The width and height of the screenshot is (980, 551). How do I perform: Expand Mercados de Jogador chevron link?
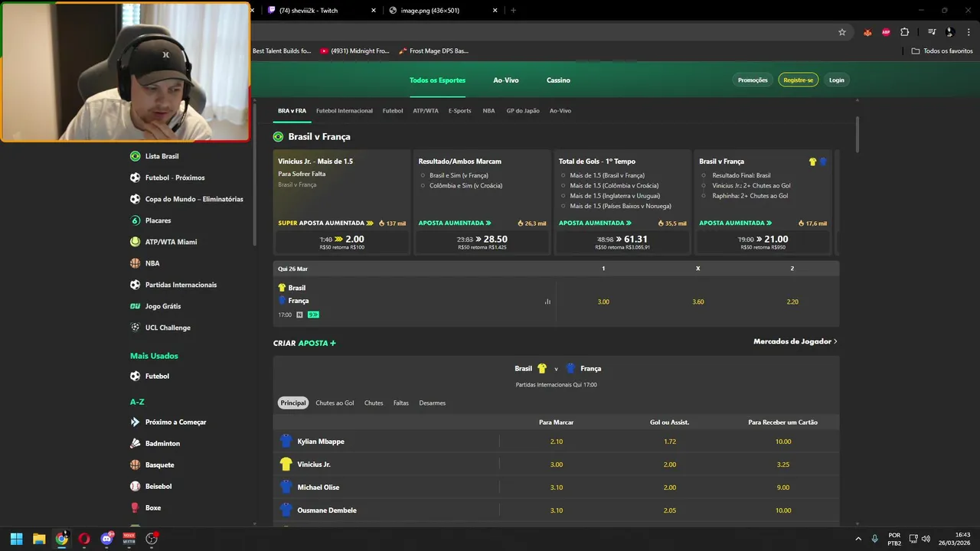click(x=795, y=341)
